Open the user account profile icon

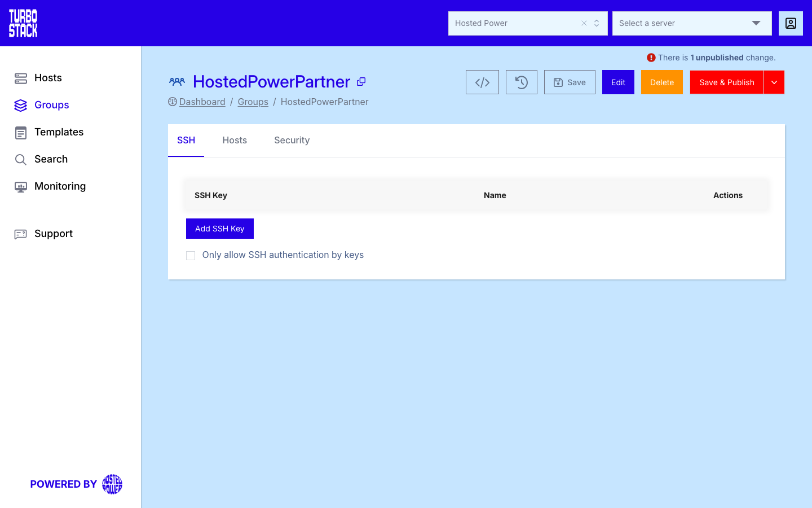click(x=791, y=23)
